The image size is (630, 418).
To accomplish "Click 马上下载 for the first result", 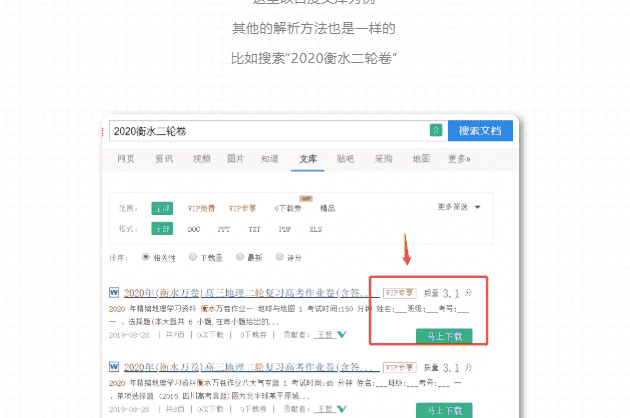I will 444,336.
